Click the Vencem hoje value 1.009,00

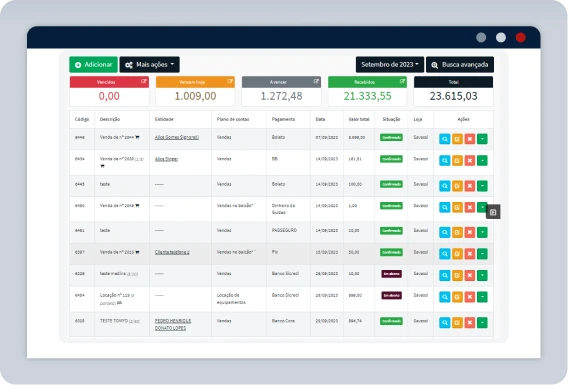click(x=195, y=96)
